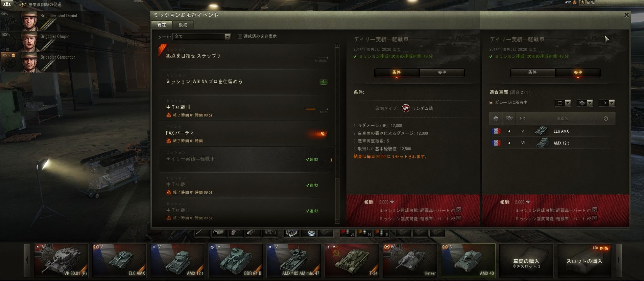The image size is (644, 281).
Task: Click the AMX 12 t tank icon in vehicle list
Action: coord(543,143)
